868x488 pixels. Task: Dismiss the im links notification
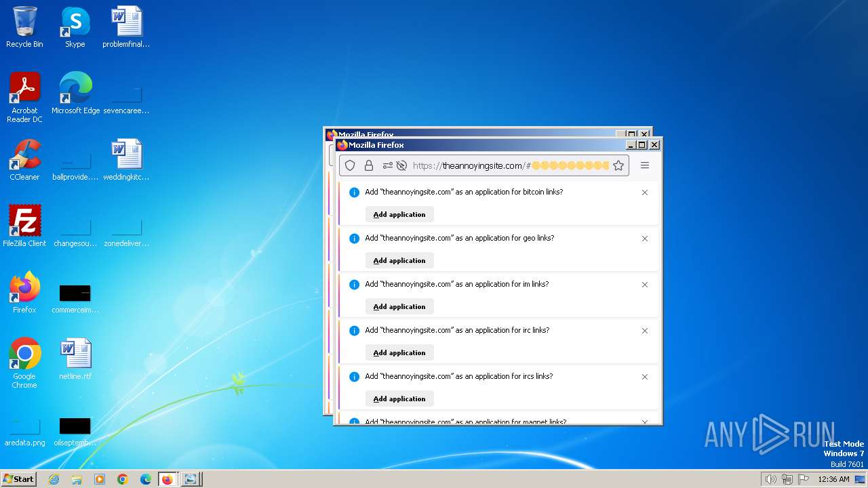tap(645, 285)
